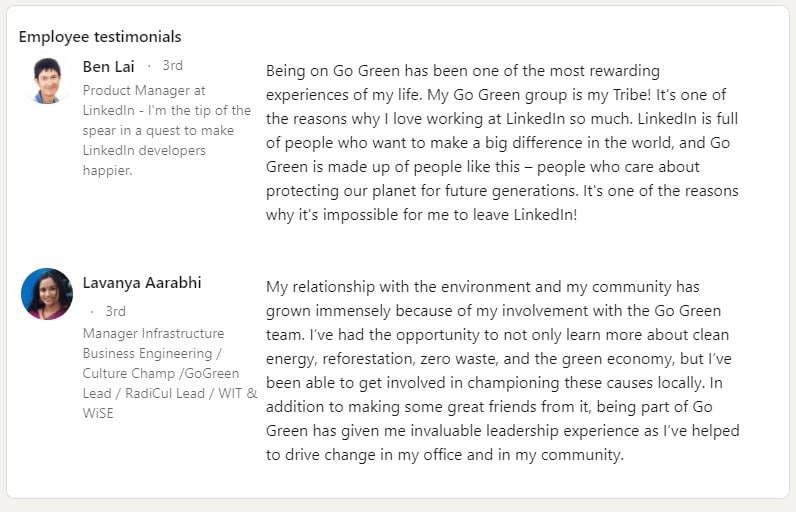Viewport: 796px width, 512px height.
Task: Click the Ben Lai name link
Action: point(109,66)
